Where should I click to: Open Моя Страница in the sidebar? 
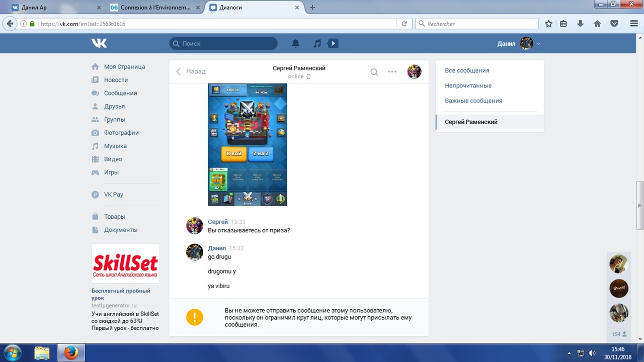[124, 67]
